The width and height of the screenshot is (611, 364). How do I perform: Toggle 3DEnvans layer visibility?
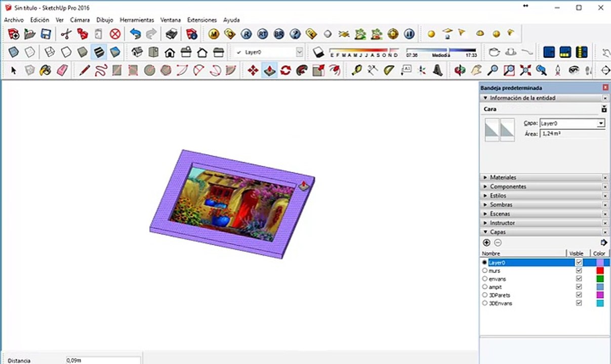579,303
